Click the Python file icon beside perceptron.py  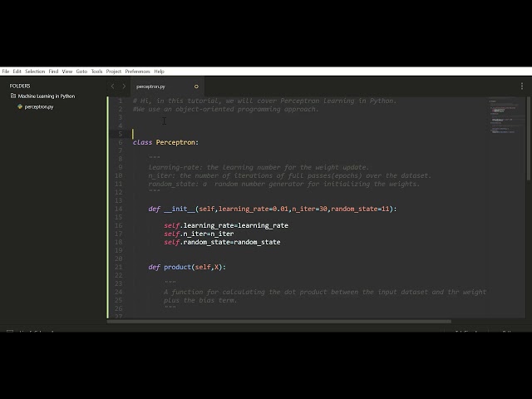pyautogui.click(x=20, y=106)
